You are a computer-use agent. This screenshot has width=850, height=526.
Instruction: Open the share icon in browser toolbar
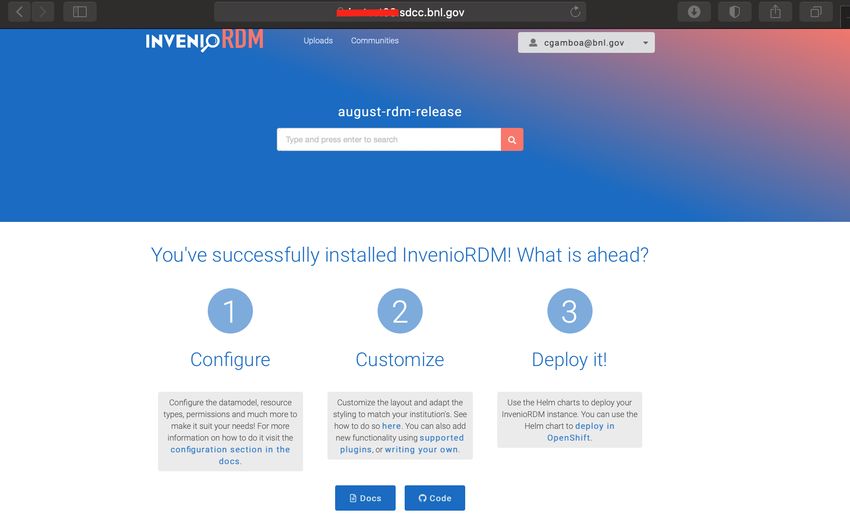pos(775,11)
